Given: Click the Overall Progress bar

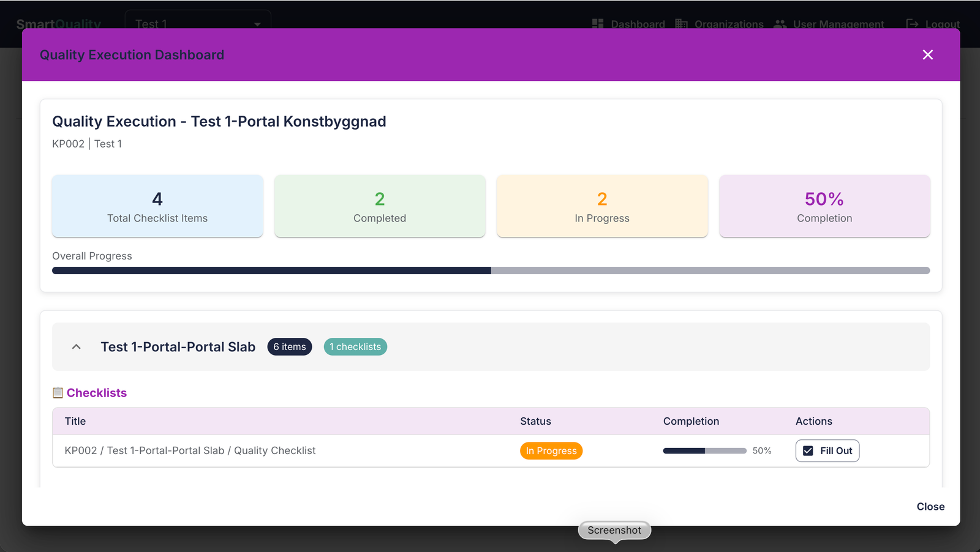Looking at the screenshot, I should click(491, 270).
